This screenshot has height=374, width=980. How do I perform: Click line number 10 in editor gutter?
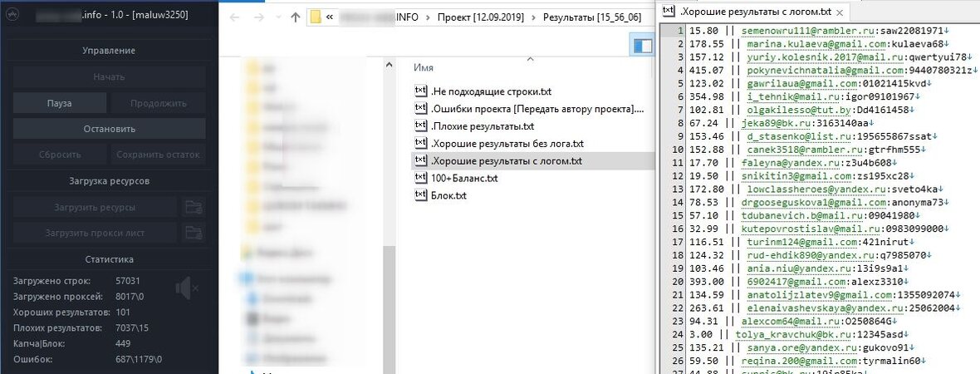tap(679, 149)
